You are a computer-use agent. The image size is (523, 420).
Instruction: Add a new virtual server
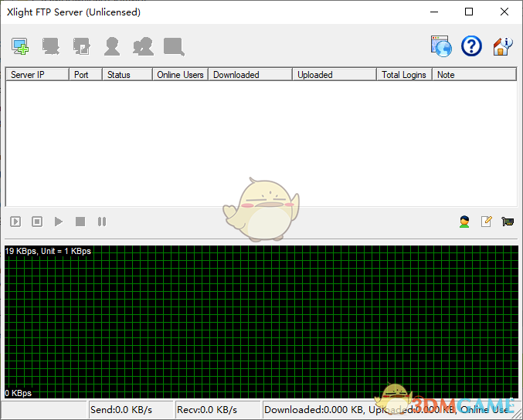tap(20, 46)
